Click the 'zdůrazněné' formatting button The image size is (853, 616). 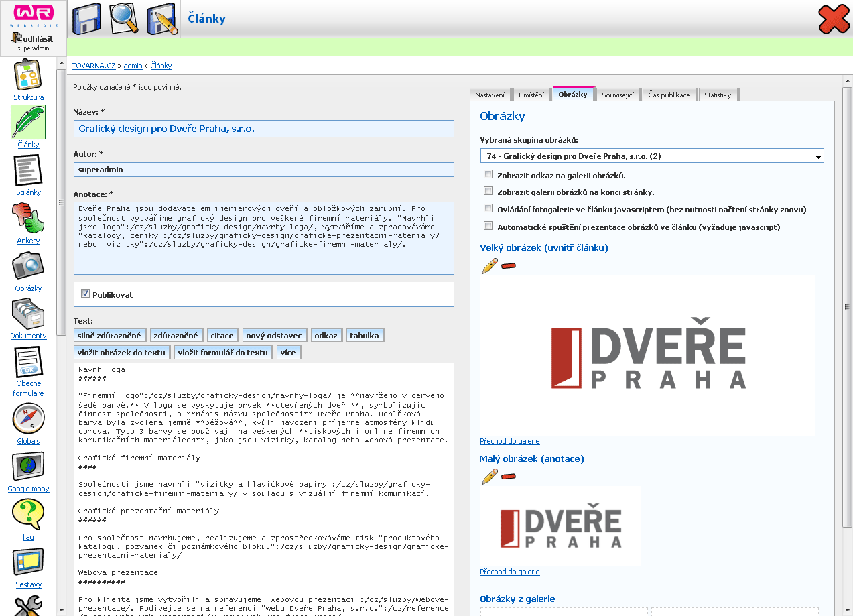(x=176, y=335)
